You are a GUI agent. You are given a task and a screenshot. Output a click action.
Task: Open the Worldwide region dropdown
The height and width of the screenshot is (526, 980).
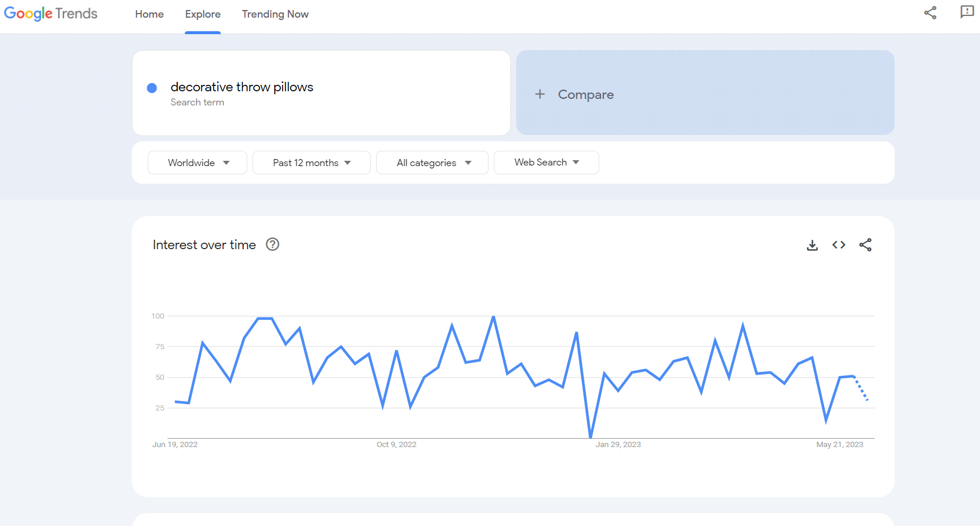pos(197,163)
